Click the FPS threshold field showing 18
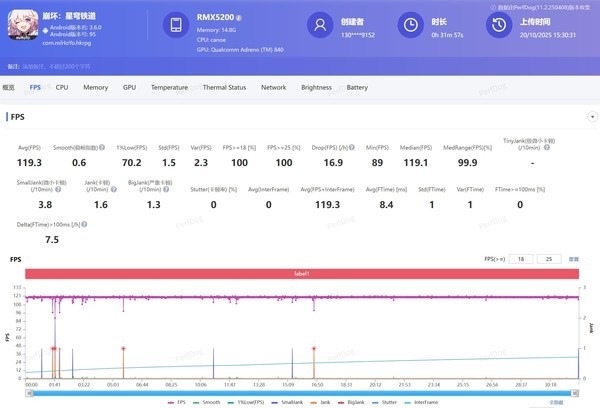Screen dimensions: 600x408 point(520,258)
